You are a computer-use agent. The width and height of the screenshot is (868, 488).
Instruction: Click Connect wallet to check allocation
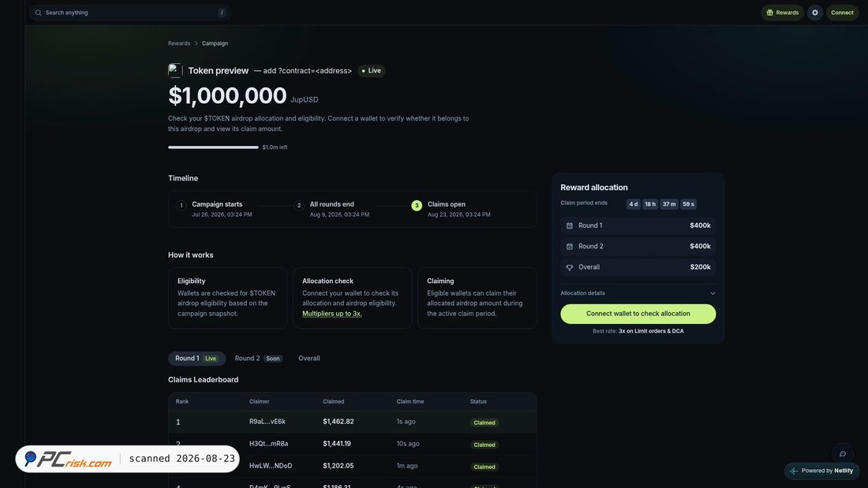click(x=638, y=314)
